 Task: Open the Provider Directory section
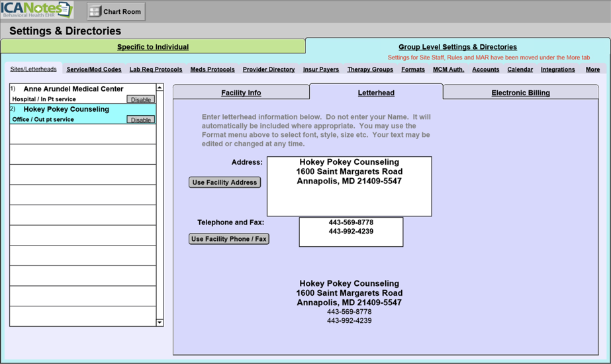[268, 69]
